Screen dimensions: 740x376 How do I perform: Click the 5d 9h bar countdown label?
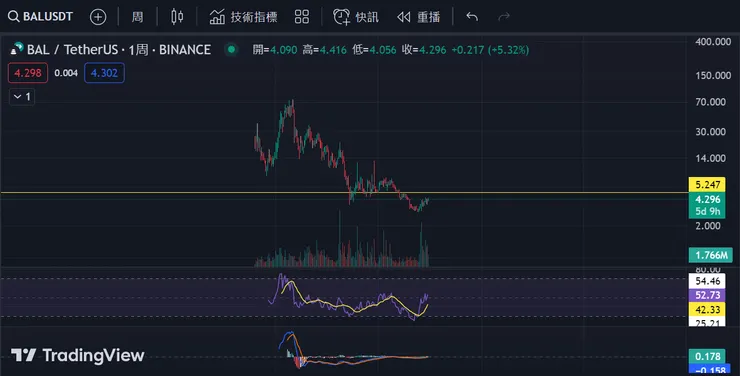tap(707, 212)
